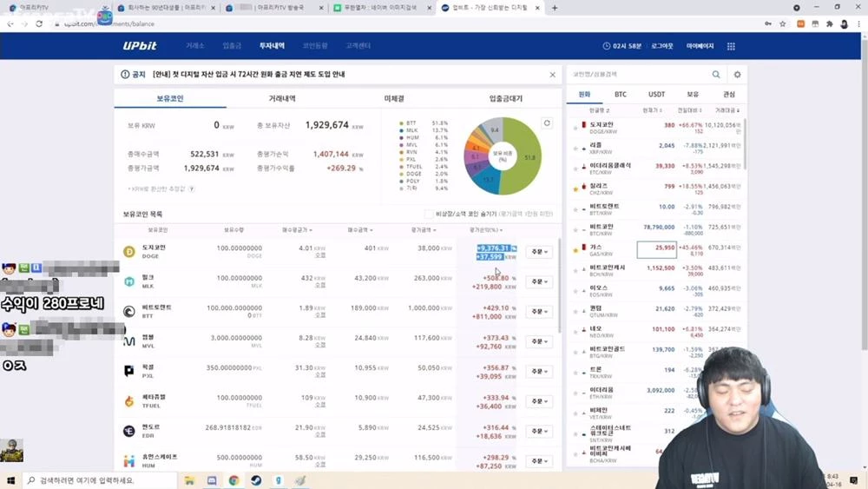Click 수정 under DOGE average buy price

(319, 256)
